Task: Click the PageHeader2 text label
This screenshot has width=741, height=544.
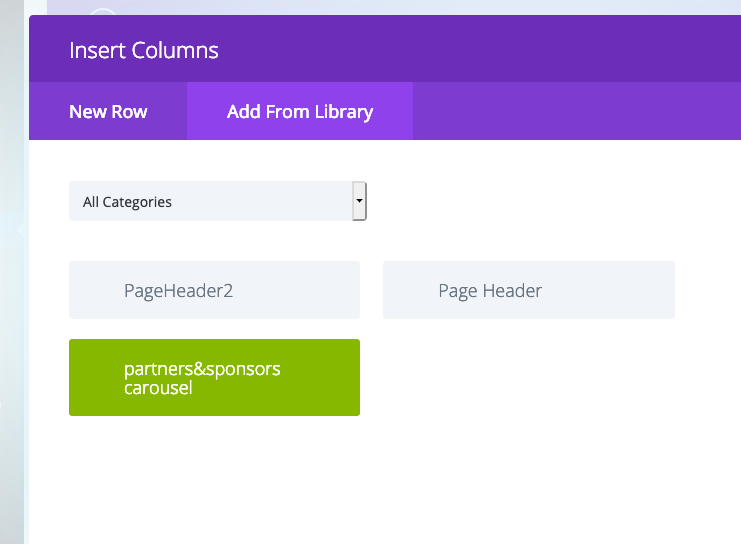Action: click(179, 291)
